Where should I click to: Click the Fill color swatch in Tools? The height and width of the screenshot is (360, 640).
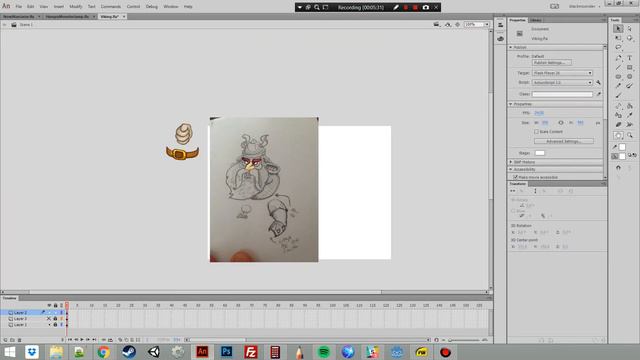622,156
